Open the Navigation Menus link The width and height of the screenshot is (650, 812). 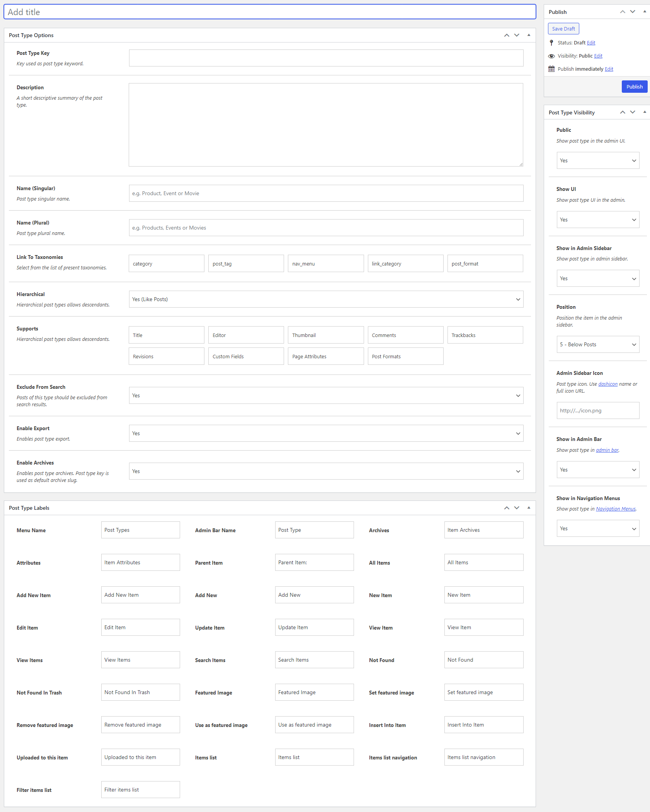click(616, 509)
